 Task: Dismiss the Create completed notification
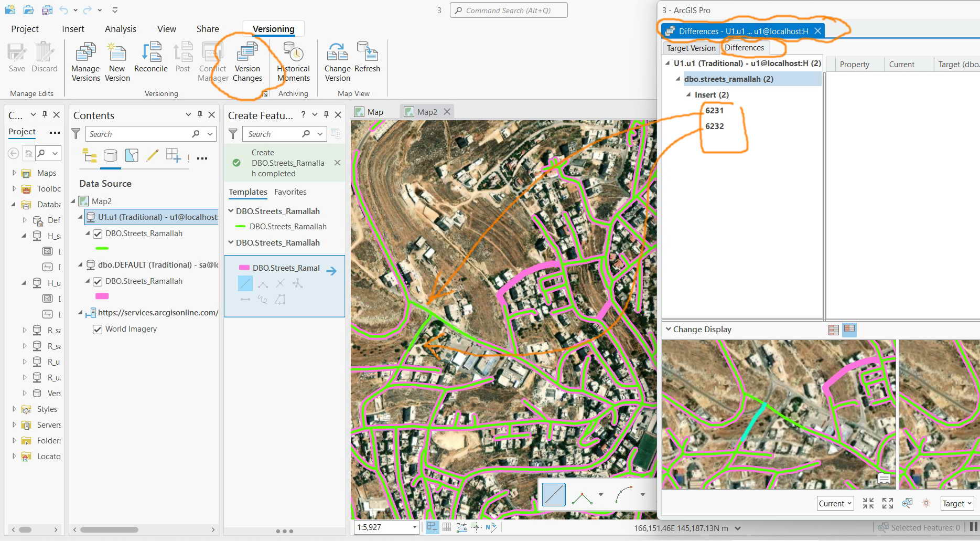337,163
